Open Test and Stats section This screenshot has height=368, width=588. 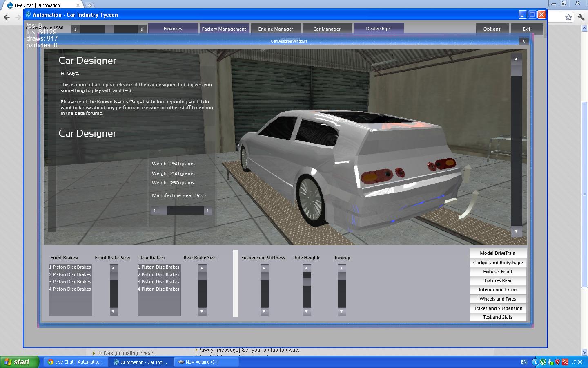point(498,317)
